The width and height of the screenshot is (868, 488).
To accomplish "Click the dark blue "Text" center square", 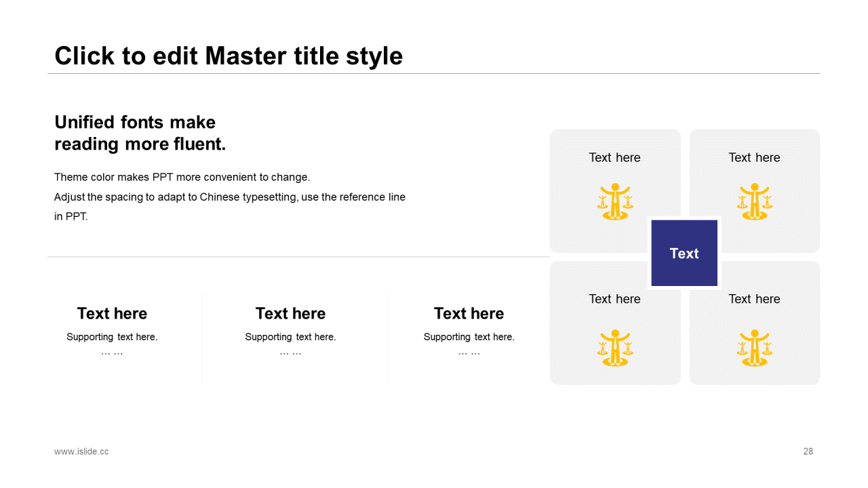I will 684,253.
